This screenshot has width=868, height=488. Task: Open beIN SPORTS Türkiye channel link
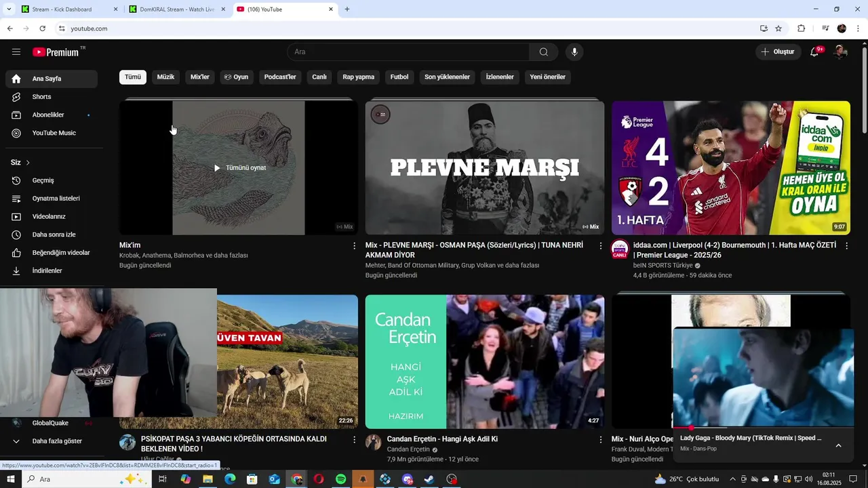663,266
